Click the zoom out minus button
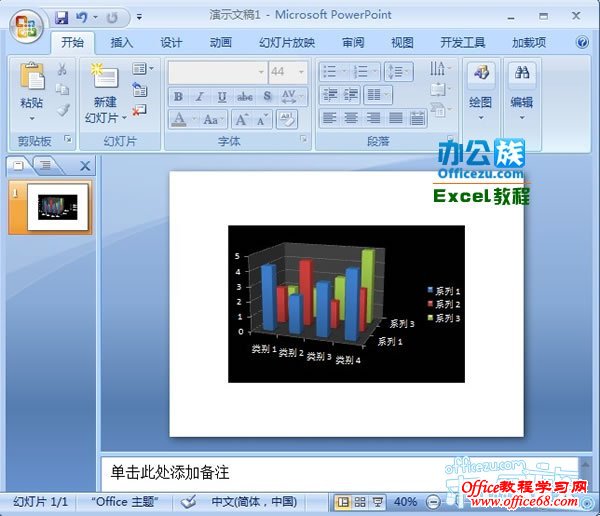The width and height of the screenshot is (600, 516). (433, 502)
